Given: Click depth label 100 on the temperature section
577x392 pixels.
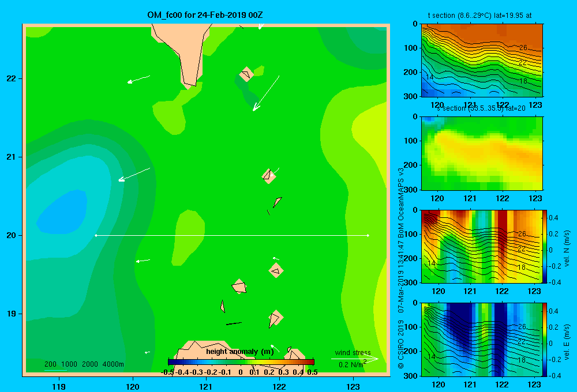Looking at the screenshot, I should tap(411, 48).
